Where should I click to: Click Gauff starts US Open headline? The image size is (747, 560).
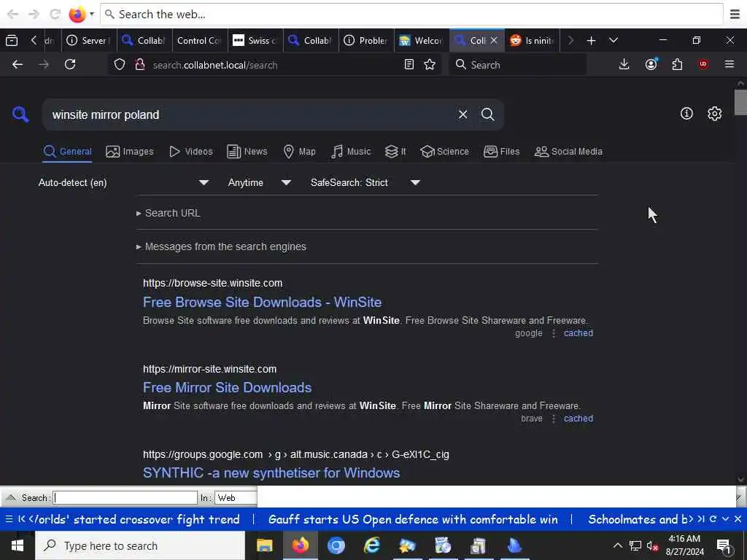click(x=413, y=519)
